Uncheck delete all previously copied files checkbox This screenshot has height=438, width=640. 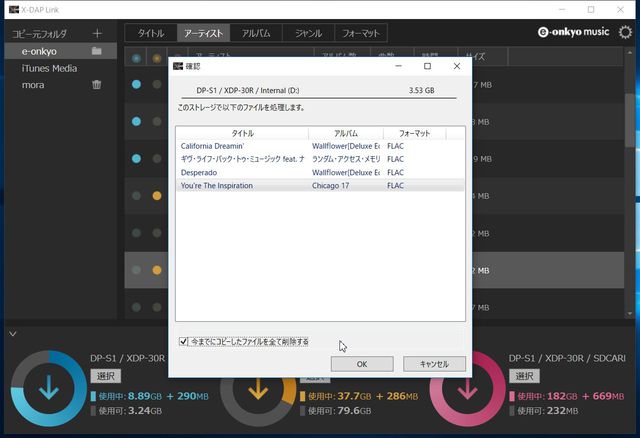[x=183, y=341]
